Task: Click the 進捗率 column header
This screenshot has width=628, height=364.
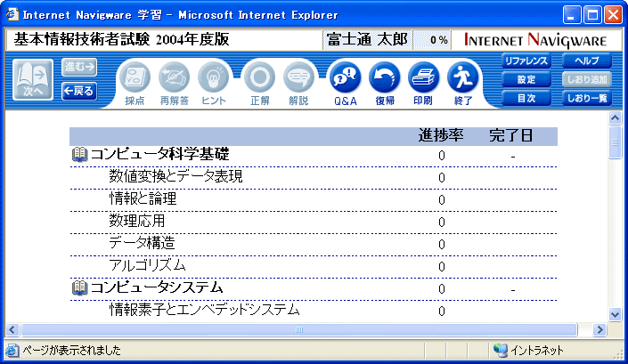Action: (x=441, y=135)
